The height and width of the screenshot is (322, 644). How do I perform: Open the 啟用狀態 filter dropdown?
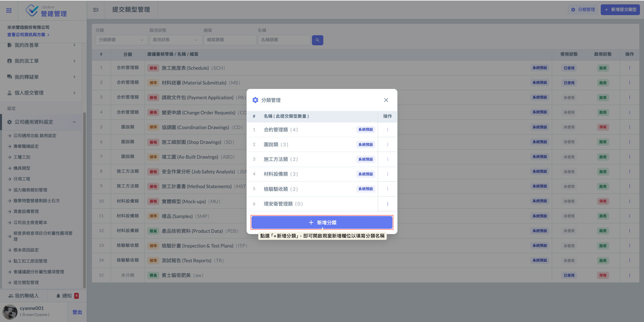[x=175, y=40]
